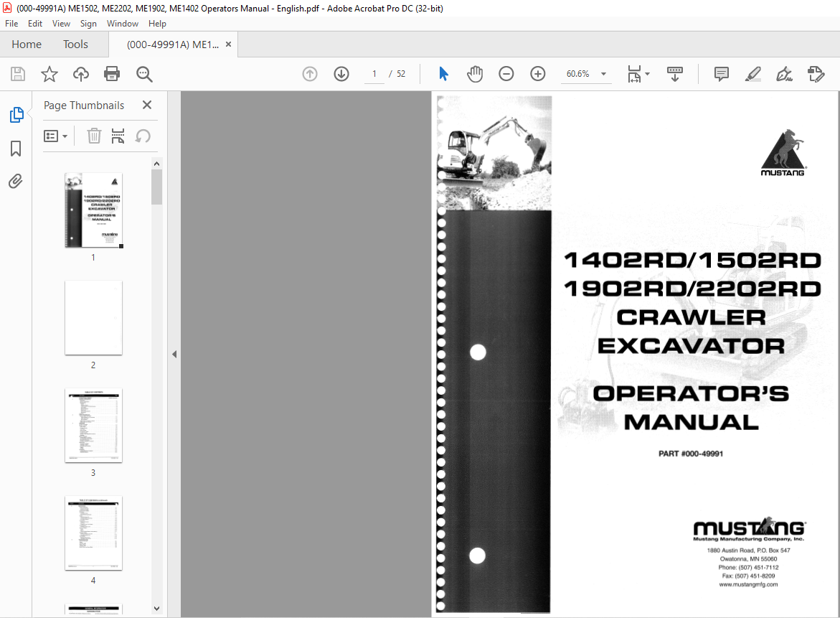Open the Page Thumbnails panel icon
840x618 pixels.
(16, 115)
